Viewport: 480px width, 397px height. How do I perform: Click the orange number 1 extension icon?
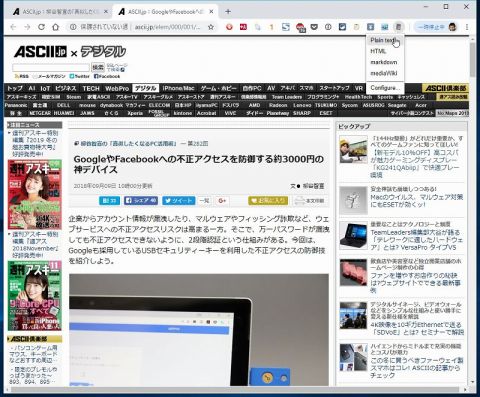[x=271, y=27]
